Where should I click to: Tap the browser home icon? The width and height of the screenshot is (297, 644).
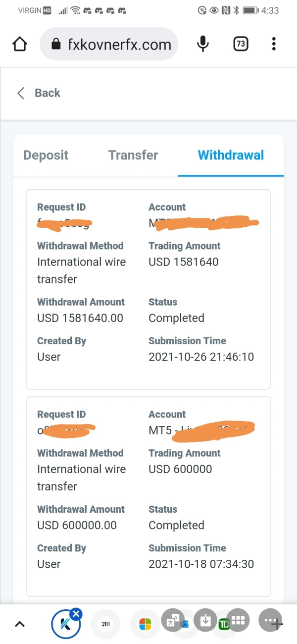[19, 45]
